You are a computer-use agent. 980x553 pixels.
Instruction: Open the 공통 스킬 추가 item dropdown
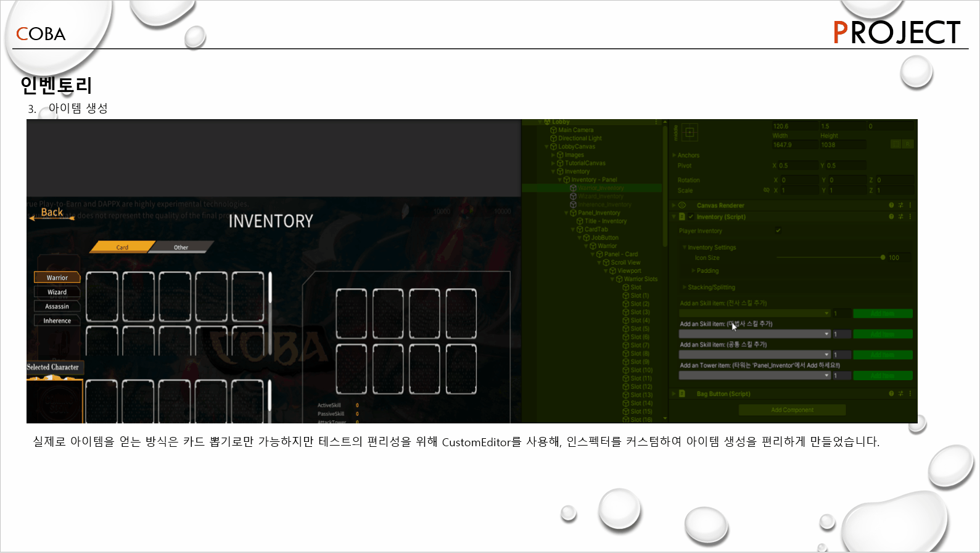[755, 355]
